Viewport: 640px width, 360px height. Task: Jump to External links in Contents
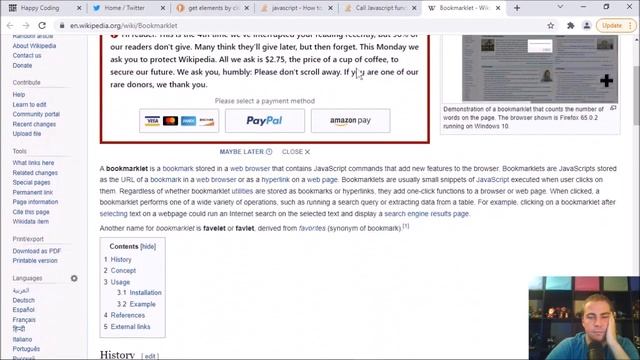coord(130,327)
